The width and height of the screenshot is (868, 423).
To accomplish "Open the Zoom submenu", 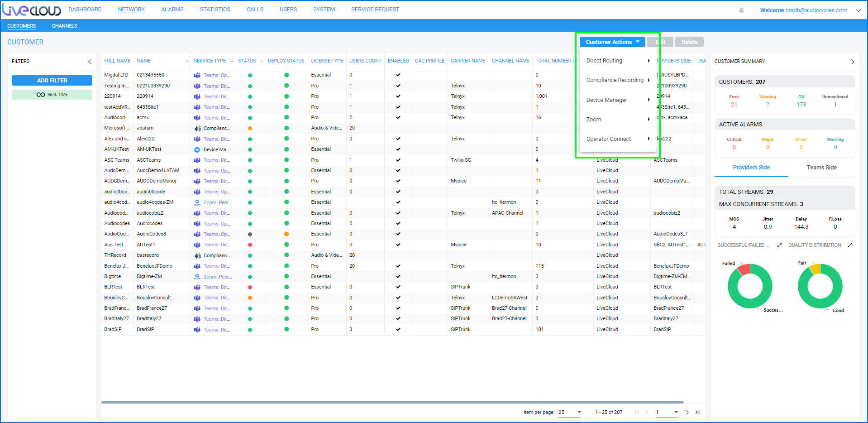I will (618, 120).
